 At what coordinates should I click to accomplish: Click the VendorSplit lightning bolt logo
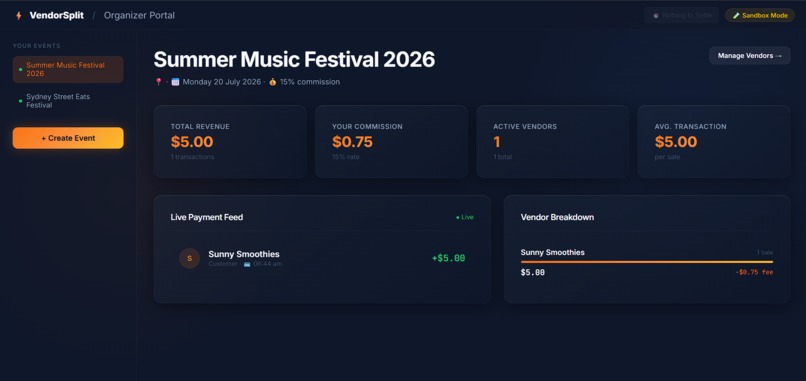[19, 15]
